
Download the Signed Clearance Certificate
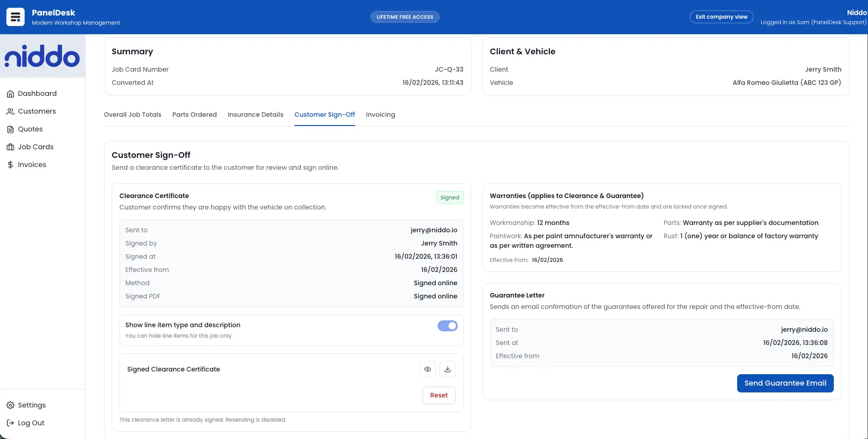(x=447, y=369)
